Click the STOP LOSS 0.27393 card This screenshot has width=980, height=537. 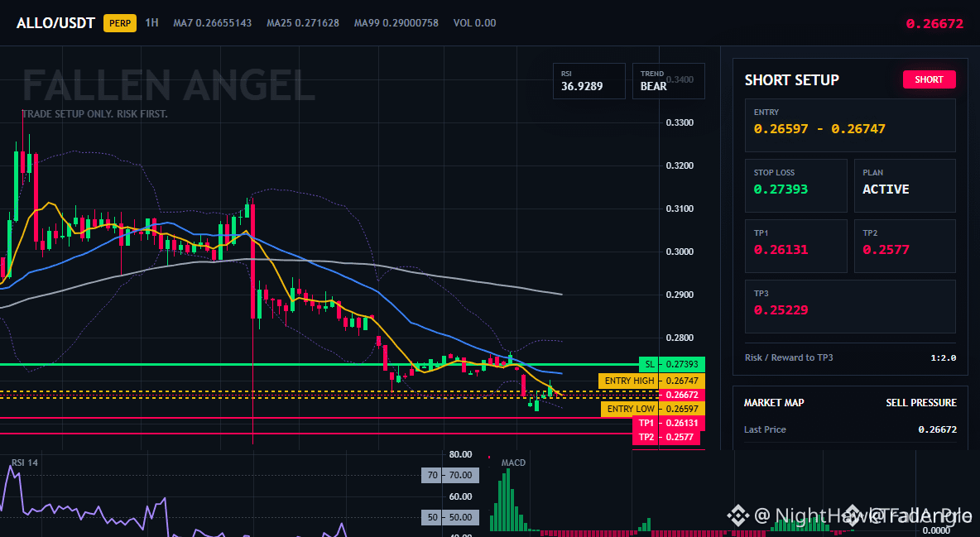pos(795,185)
